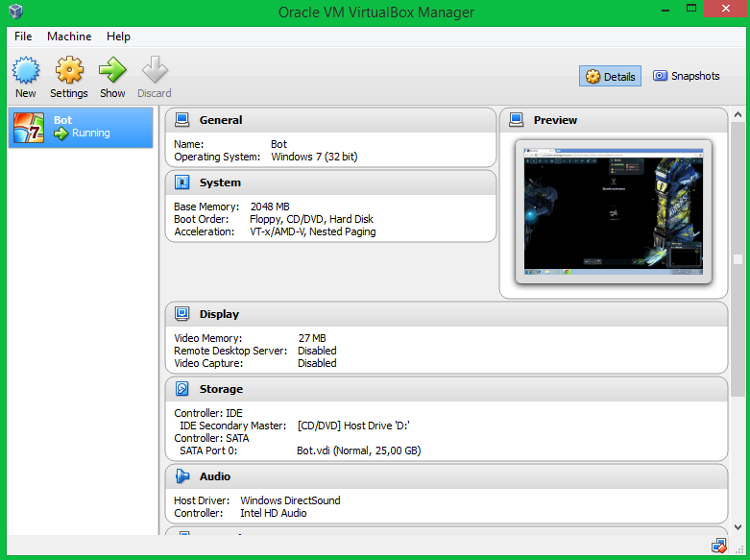Open the Audio section header
The width and height of the screenshot is (750, 560).
pyautogui.click(x=447, y=476)
